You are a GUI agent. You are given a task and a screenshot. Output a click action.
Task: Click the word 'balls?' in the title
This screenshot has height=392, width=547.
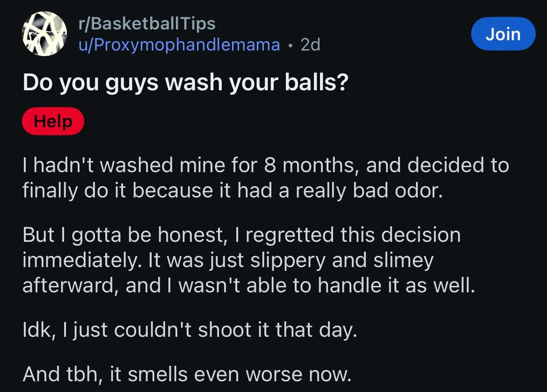pos(316,82)
